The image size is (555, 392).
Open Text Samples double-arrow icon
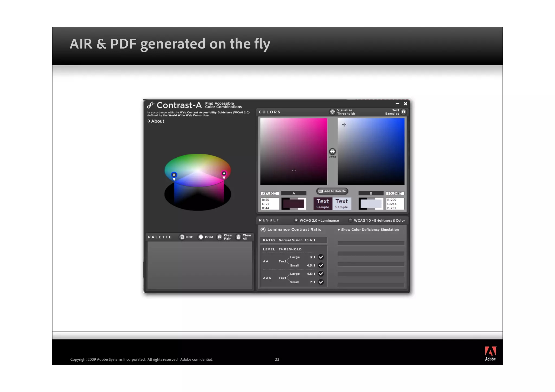click(404, 112)
